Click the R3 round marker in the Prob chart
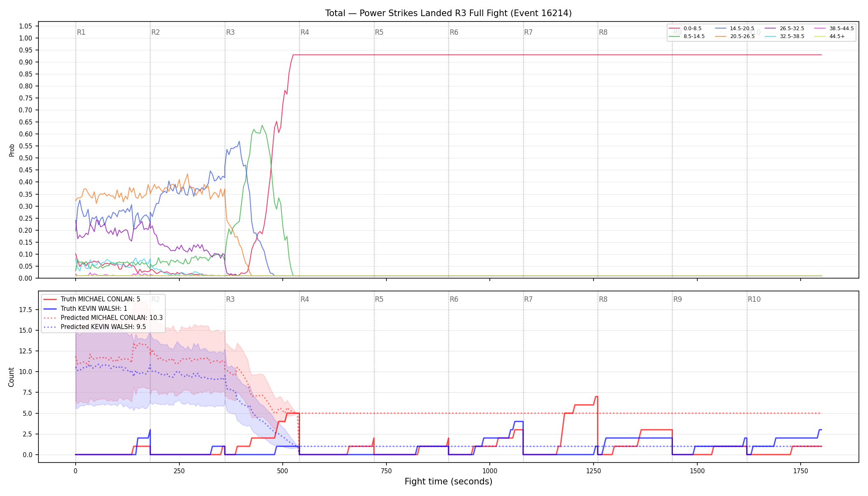 (x=230, y=32)
